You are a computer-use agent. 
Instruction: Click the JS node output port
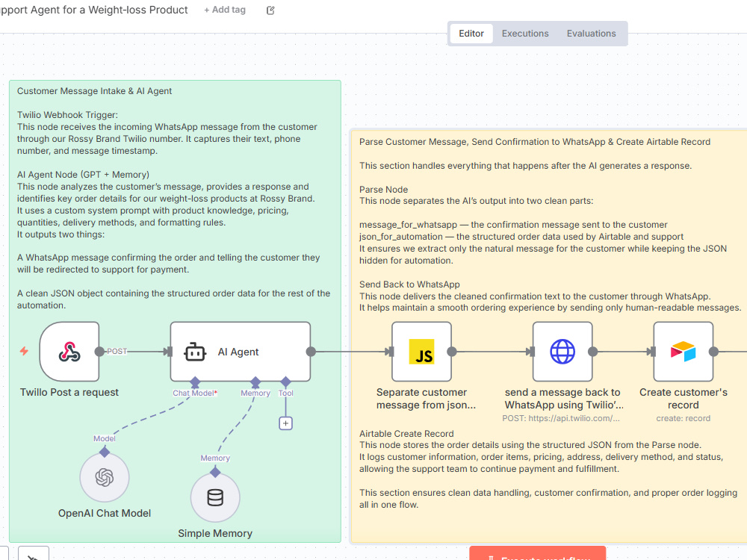[x=452, y=352]
